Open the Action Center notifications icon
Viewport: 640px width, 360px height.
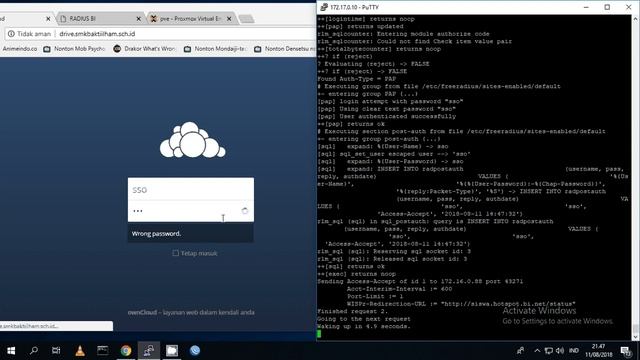626,351
